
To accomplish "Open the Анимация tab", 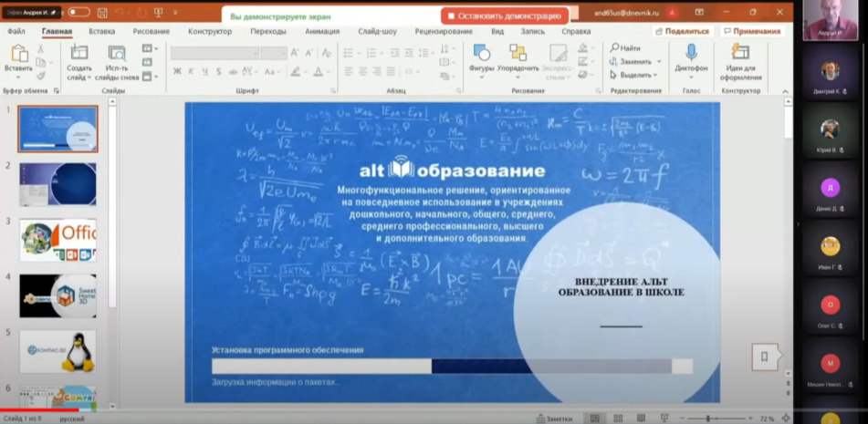I will click(x=322, y=32).
